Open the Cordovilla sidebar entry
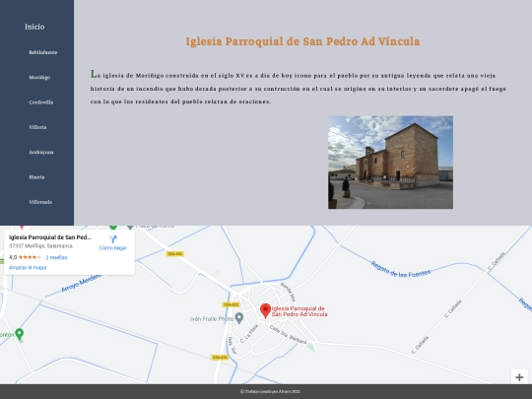532x399 pixels. click(x=41, y=102)
